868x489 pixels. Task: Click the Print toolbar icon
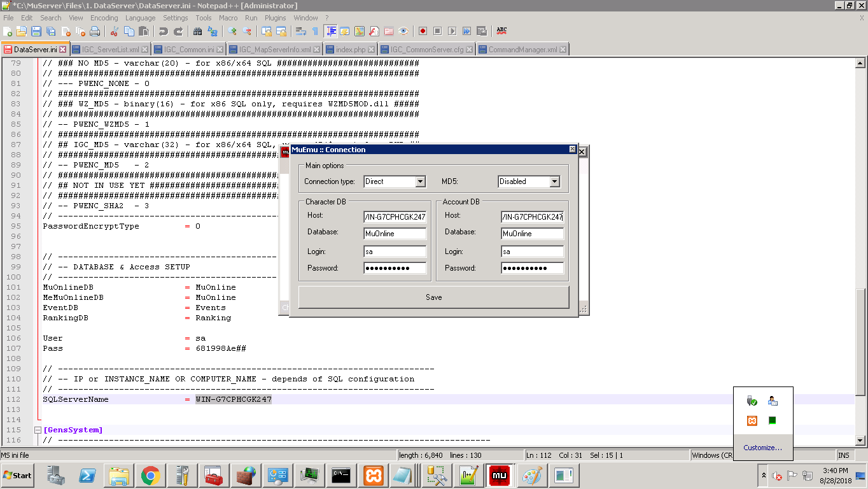[95, 31]
